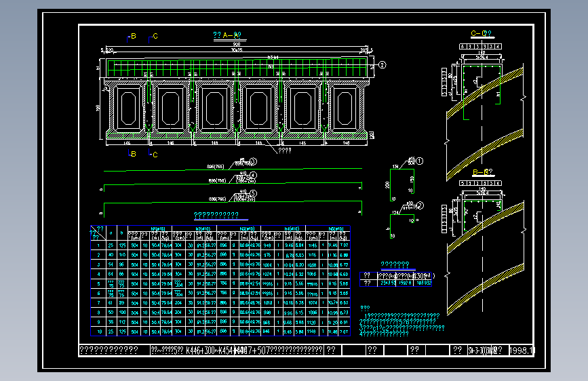Image resolution: width=588 pixels, height=381 pixels.
Task: Click the value 100 in row 8 column b
Action: click(122, 313)
